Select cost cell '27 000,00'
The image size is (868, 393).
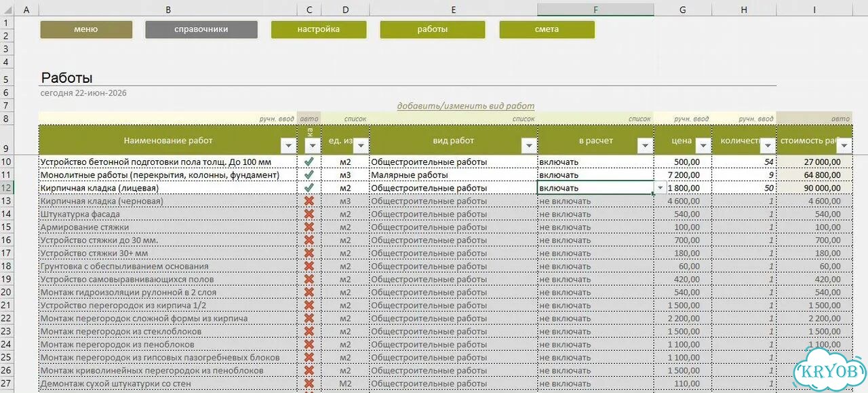pos(814,162)
